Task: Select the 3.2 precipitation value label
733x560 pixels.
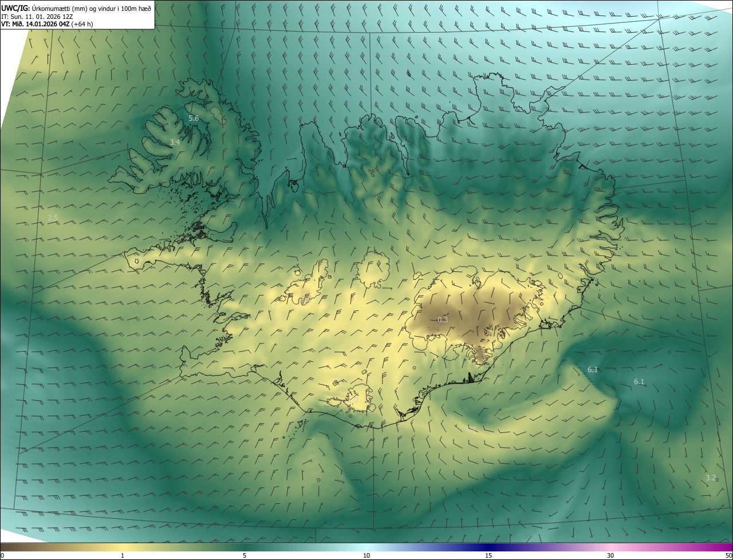Action: 711,478
